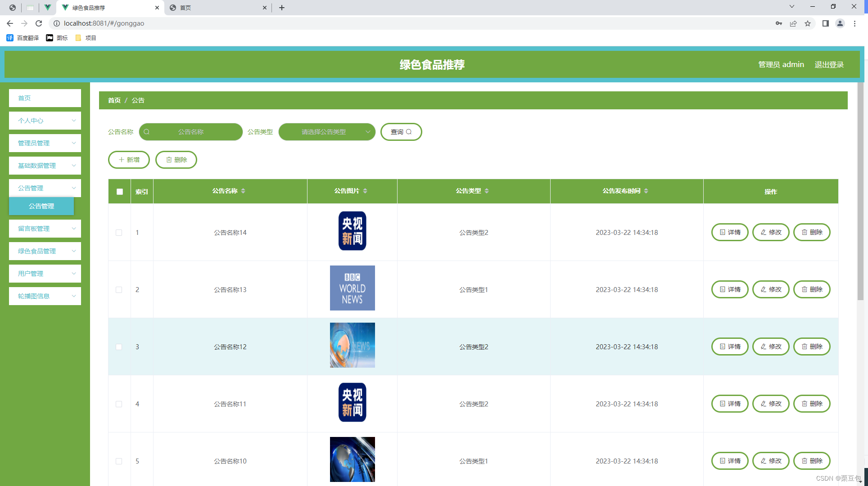Click the BBC World News thumbnail image

point(352,288)
